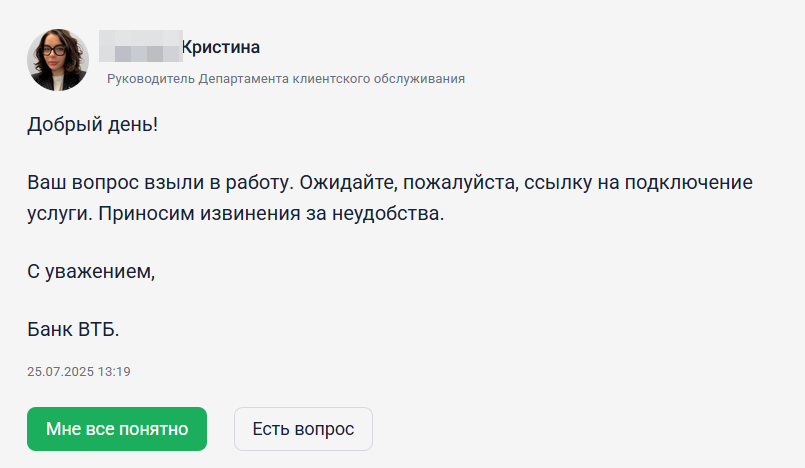Click the blurred surname before "Кристина"
The image size is (805, 468).
140,47
